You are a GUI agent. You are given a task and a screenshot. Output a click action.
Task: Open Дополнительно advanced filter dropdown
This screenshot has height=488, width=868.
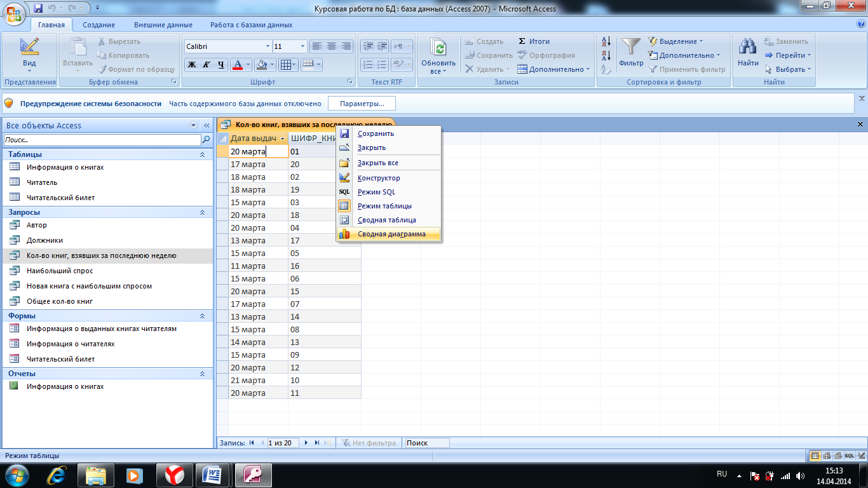pyautogui.click(x=684, y=55)
